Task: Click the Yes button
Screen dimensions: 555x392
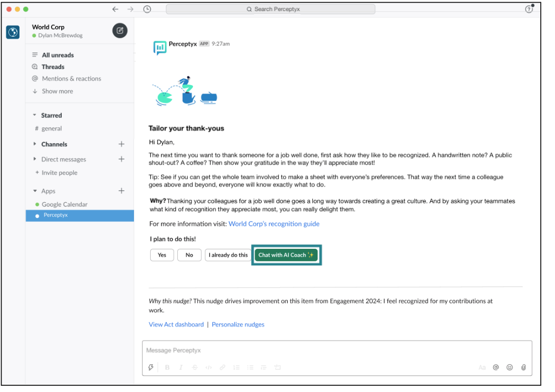Action: (162, 255)
